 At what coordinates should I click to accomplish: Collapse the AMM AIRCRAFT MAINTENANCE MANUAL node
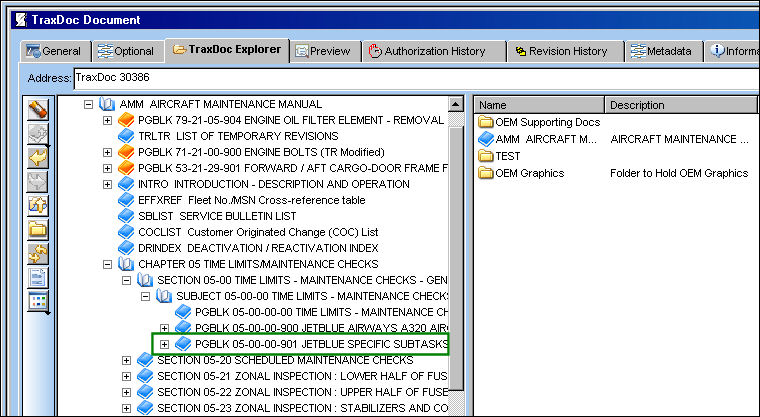(x=88, y=104)
